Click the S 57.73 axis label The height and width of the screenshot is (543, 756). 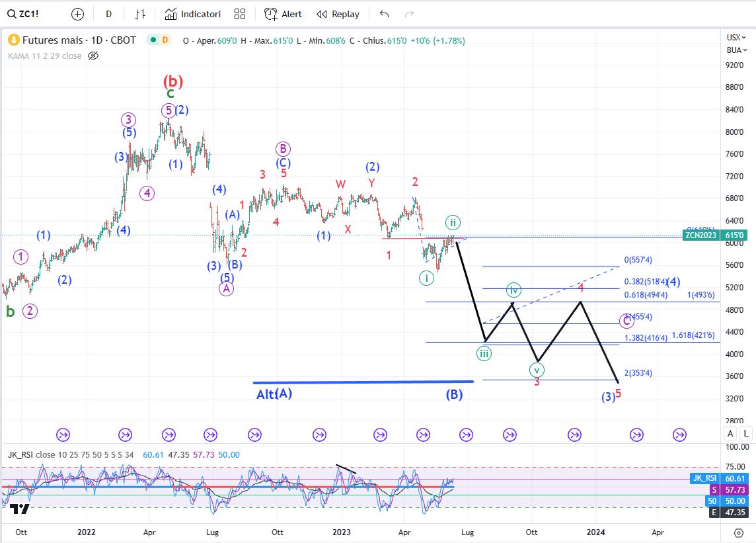click(729, 489)
